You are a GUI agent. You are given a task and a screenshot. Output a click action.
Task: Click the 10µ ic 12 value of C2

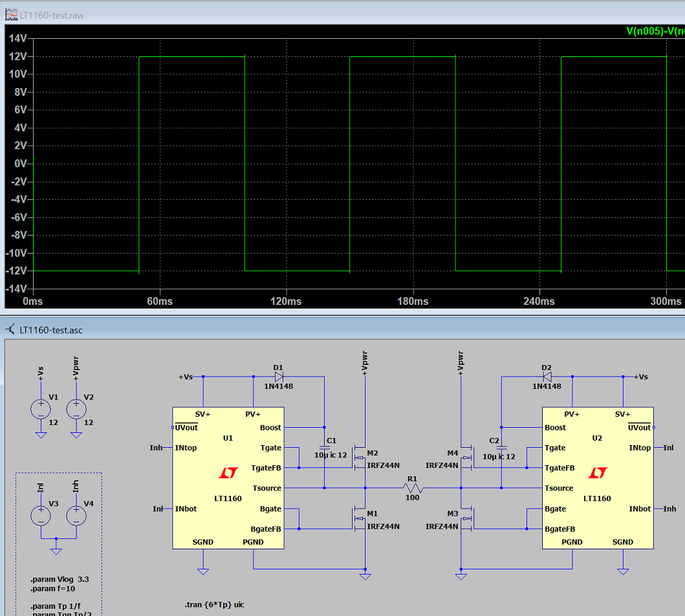click(499, 457)
